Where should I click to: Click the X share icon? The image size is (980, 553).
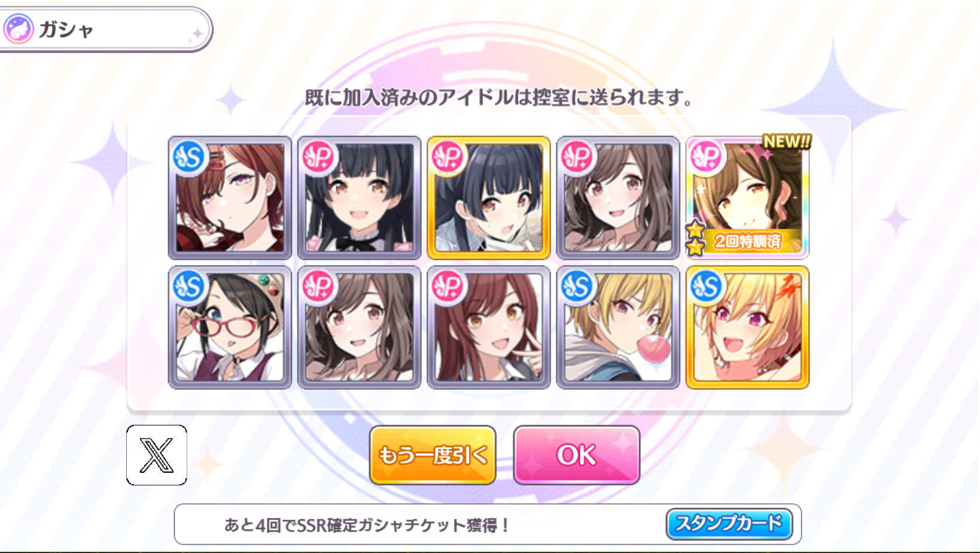pos(157,455)
